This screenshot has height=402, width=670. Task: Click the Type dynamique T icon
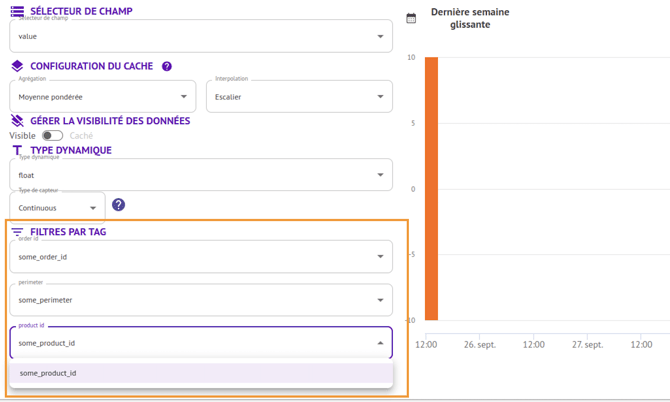click(x=17, y=150)
